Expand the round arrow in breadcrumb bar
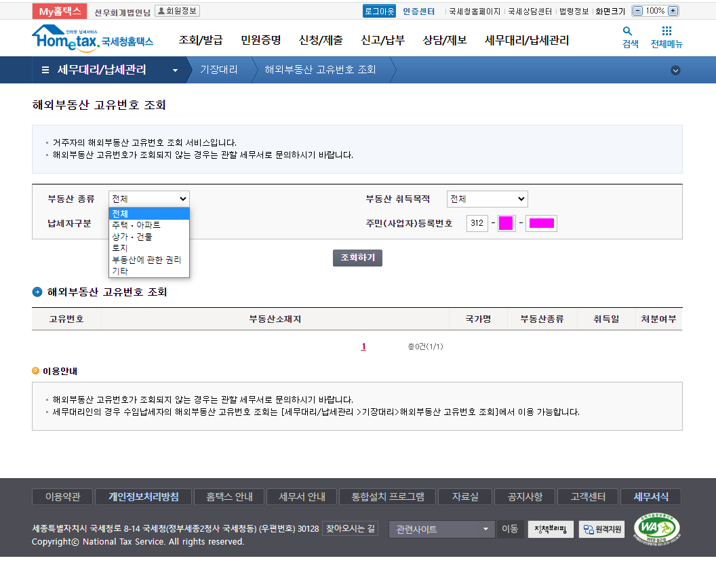716x588 pixels. pyautogui.click(x=675, y=71)
